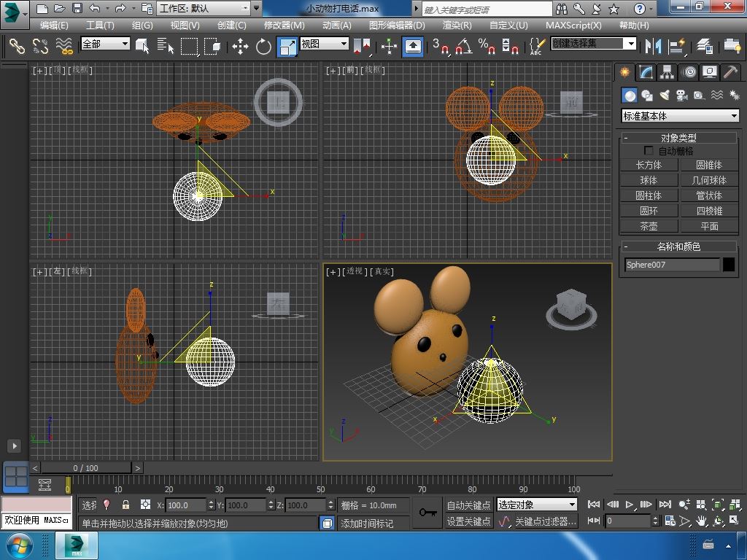
Task: Enable the 自动栅格 checkbox
Action: 649,150
